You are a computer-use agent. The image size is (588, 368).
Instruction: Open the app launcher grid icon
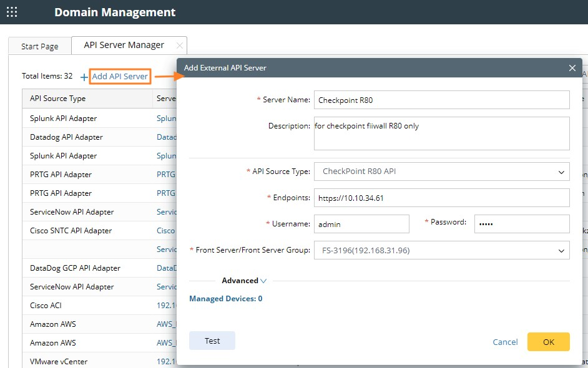click(12, 12)
